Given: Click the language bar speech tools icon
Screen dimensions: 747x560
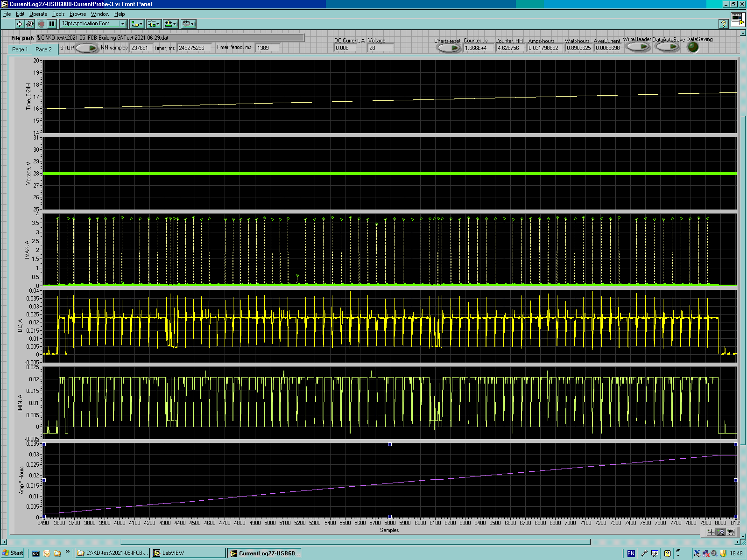Looking at the screenshot, I should [655, 553].
